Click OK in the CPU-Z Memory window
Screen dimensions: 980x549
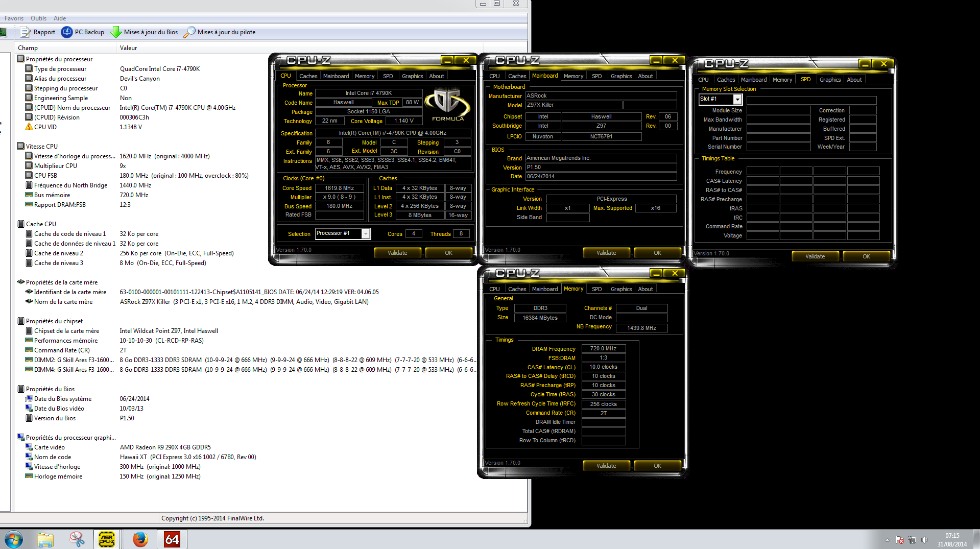[657, 466]
